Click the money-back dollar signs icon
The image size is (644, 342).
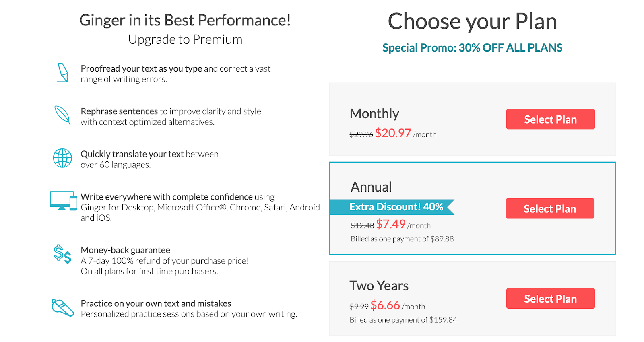tap(62, 254)
